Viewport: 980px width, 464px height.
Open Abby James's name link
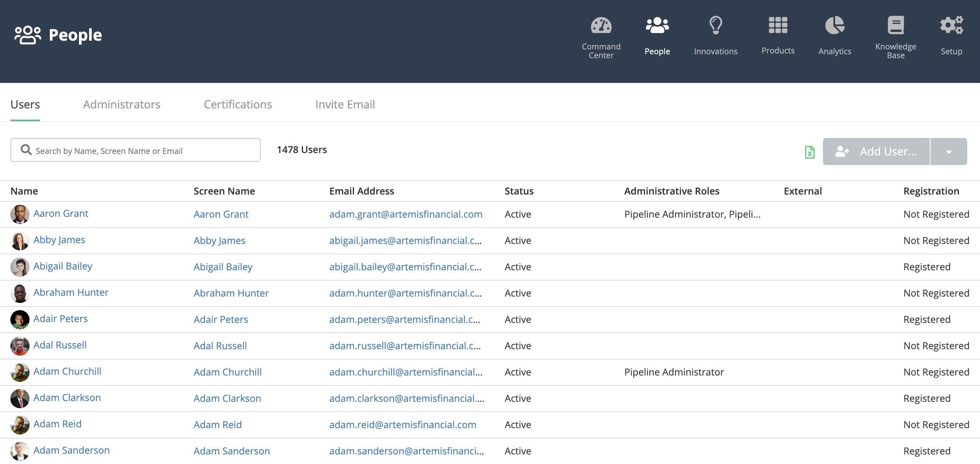(59, 240)
